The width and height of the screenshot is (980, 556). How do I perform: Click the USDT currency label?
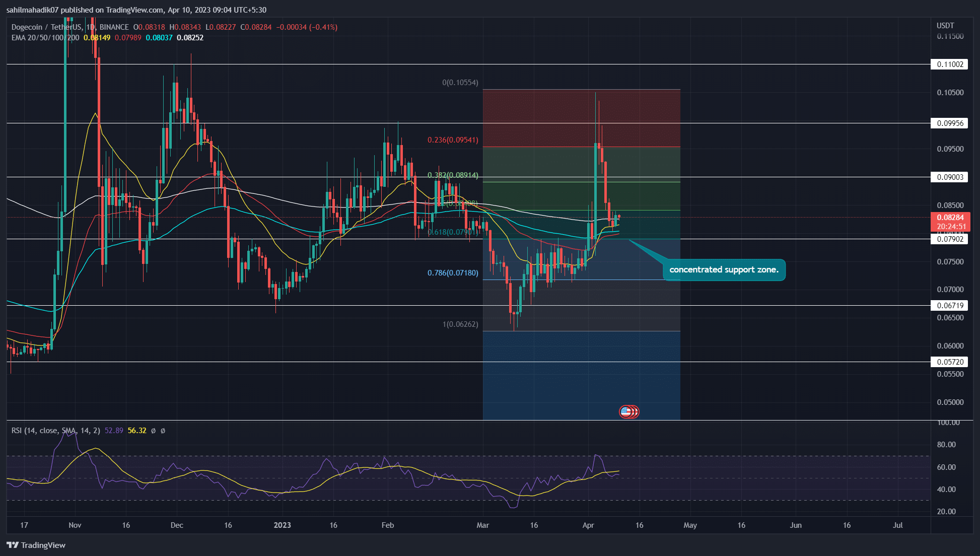[x=945, y=26]
